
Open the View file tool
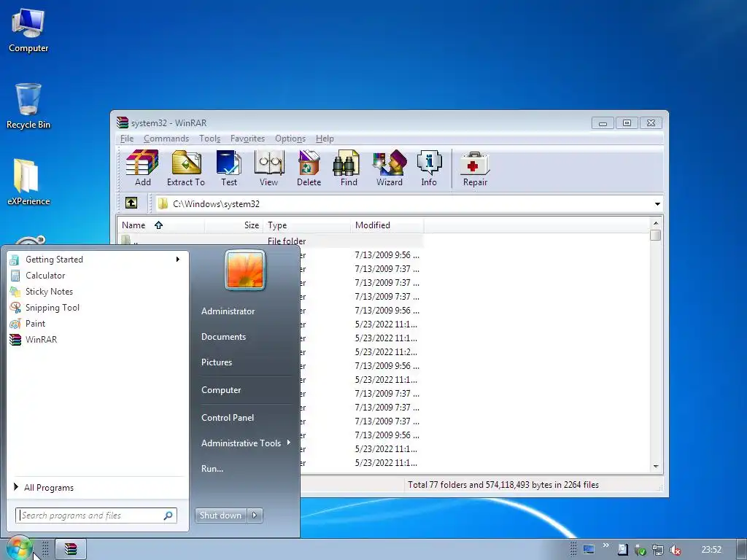pyautogui.click(x=268, y=168)
